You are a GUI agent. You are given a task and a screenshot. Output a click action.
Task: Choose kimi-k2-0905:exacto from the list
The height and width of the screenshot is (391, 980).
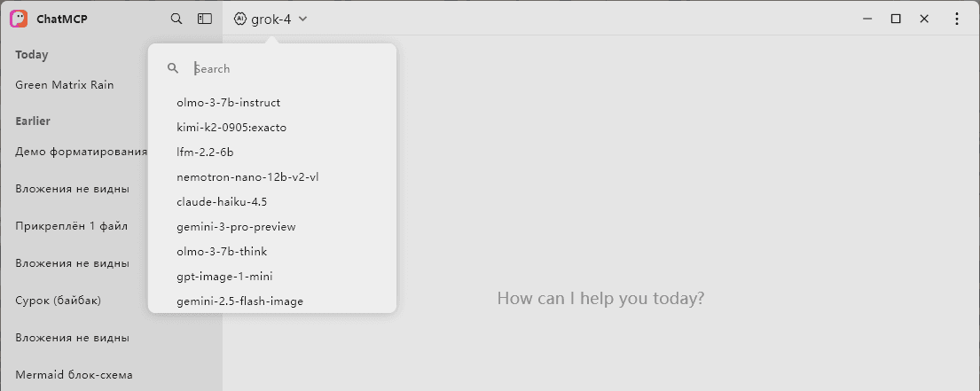tap(231, 128)
